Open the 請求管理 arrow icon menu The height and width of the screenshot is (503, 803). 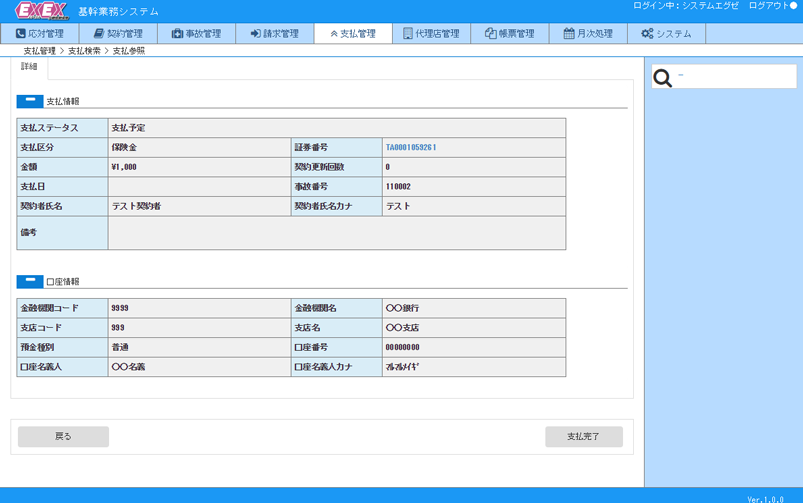coord(256,33)
